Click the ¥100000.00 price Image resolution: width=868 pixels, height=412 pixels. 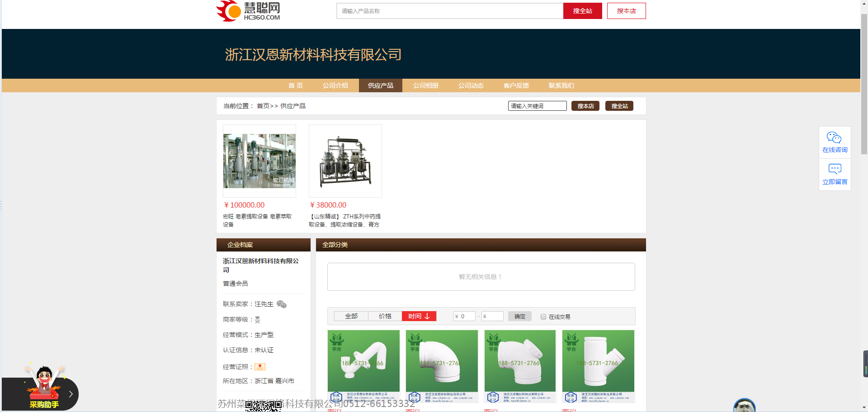244,205
